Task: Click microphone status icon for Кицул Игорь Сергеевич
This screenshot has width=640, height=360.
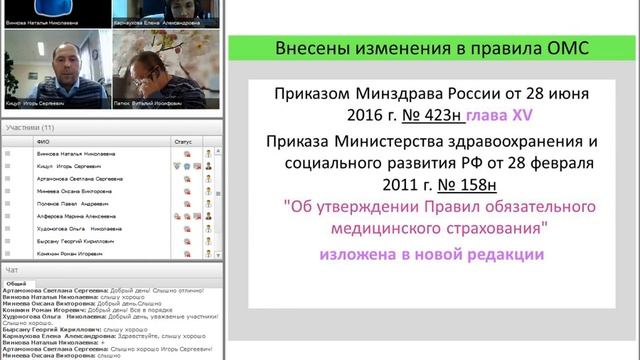Action: 177,166
